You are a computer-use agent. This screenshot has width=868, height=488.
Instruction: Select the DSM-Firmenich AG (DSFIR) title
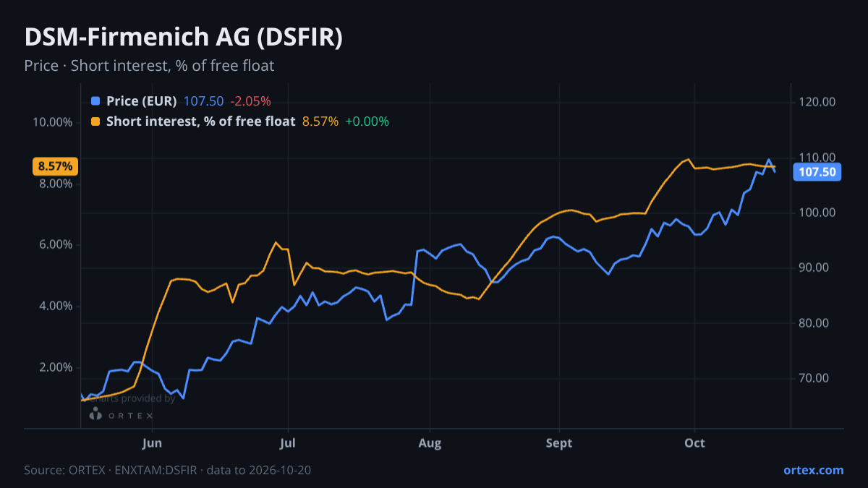coord(183,38)
